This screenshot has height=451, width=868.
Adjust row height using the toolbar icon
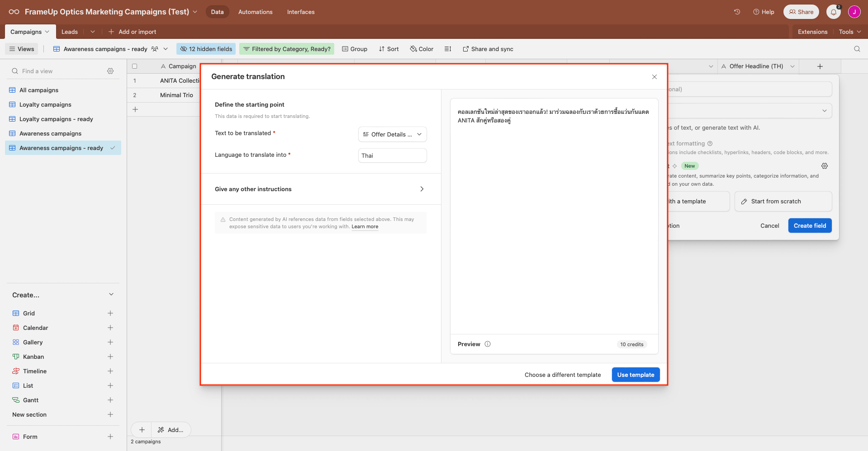tap(447, 49)
